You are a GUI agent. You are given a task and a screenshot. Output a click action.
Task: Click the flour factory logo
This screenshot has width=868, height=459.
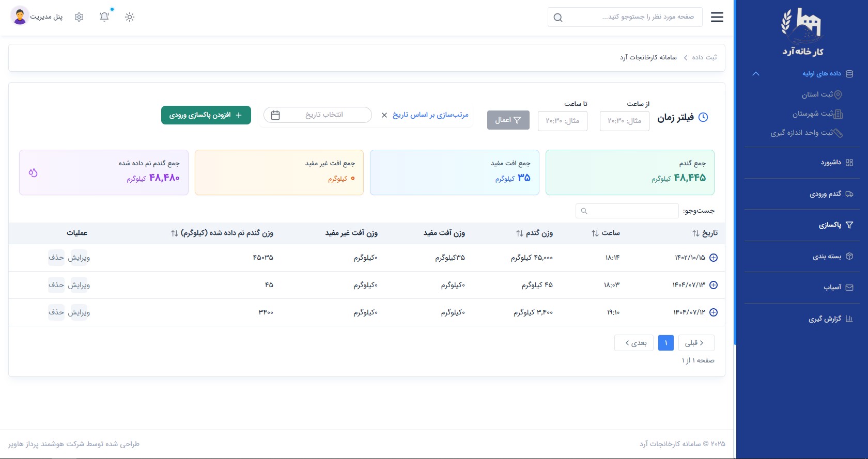click(x=802, y=31)
